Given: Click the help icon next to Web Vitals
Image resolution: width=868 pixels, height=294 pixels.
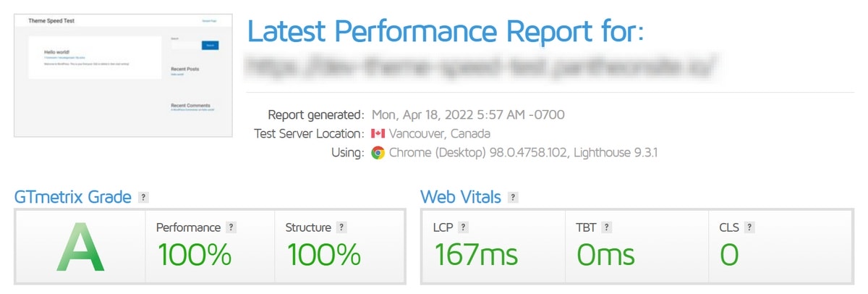Looking at the screenshot, I should [x=513, y=197].
